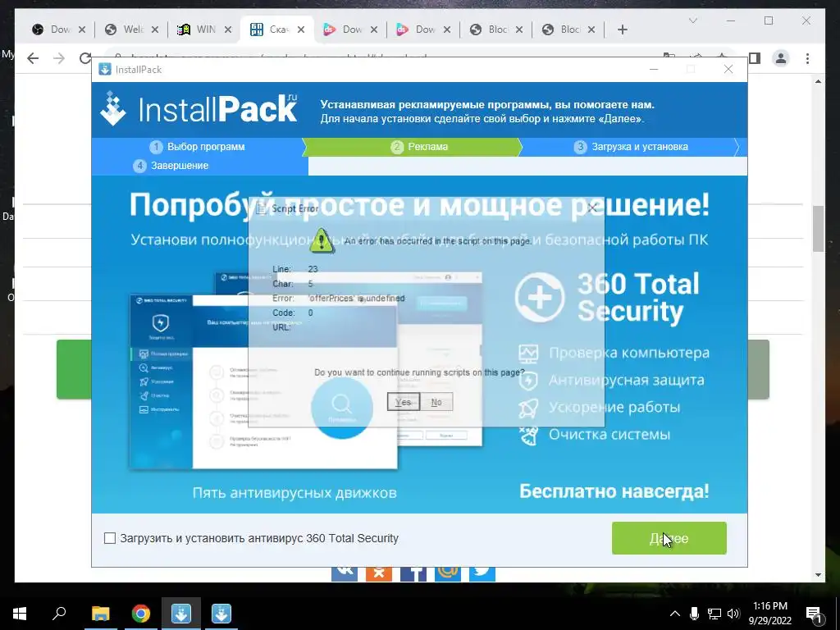Close the WIN Chrome tab
This screenshot has height=630, width=840.
coord(228,30)
